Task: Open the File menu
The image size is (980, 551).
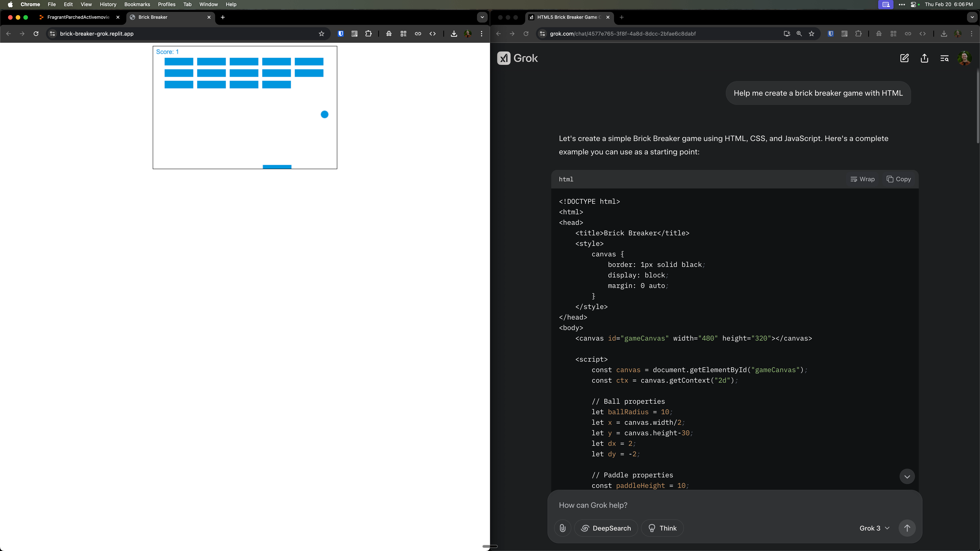Action: click(x=52, y=4)
